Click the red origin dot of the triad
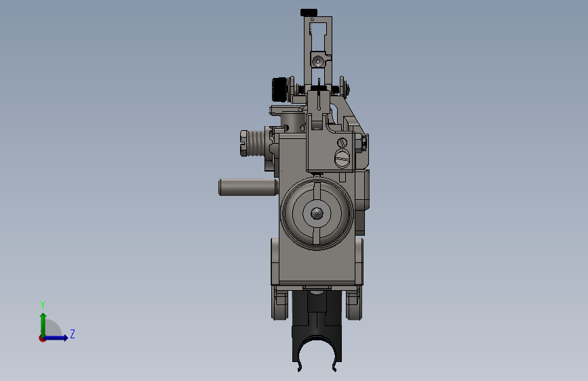Viewport: 588px width, 381px height. pos(42,338)
